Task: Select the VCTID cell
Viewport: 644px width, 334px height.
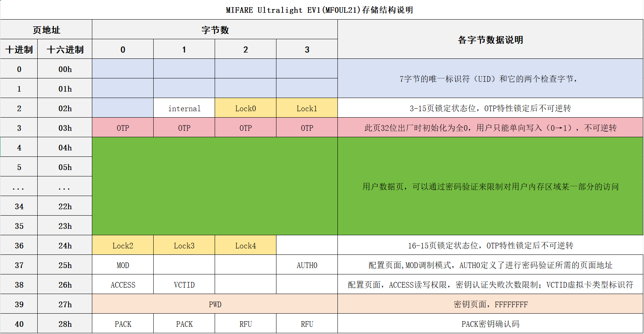Action: [x=184, y=285]
